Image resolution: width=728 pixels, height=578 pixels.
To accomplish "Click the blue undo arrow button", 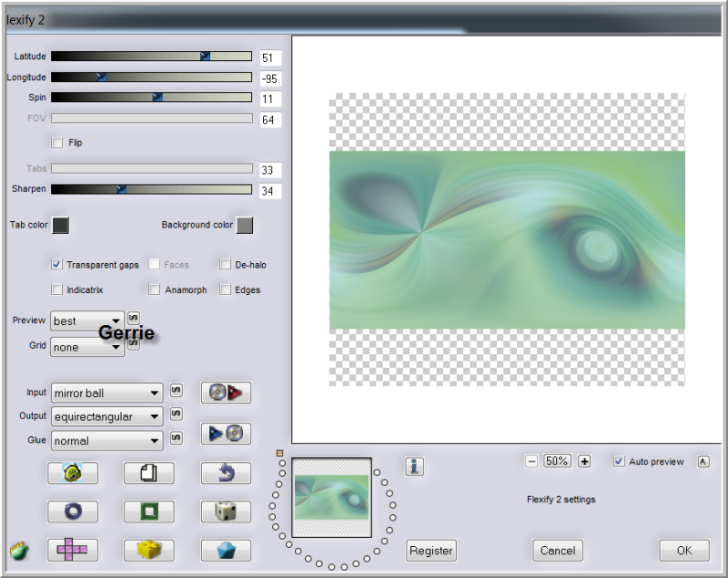I will 226,472.
